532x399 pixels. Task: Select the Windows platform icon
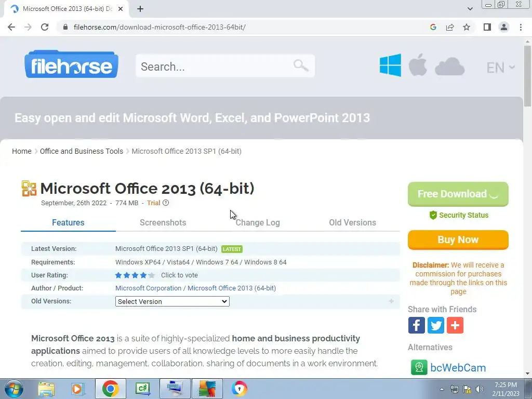tap(390, 65)
